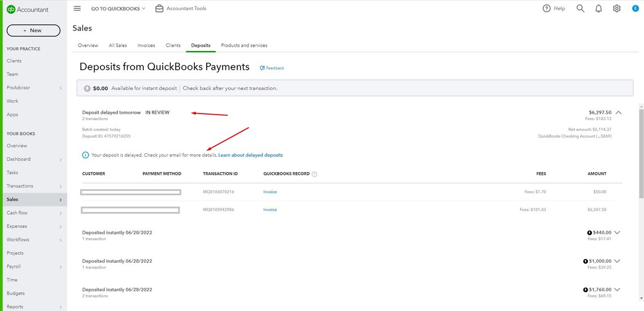Expand the Transactions sidebar submenu
The width and height of the screenshot is (644, 311).
pos(60,187)
